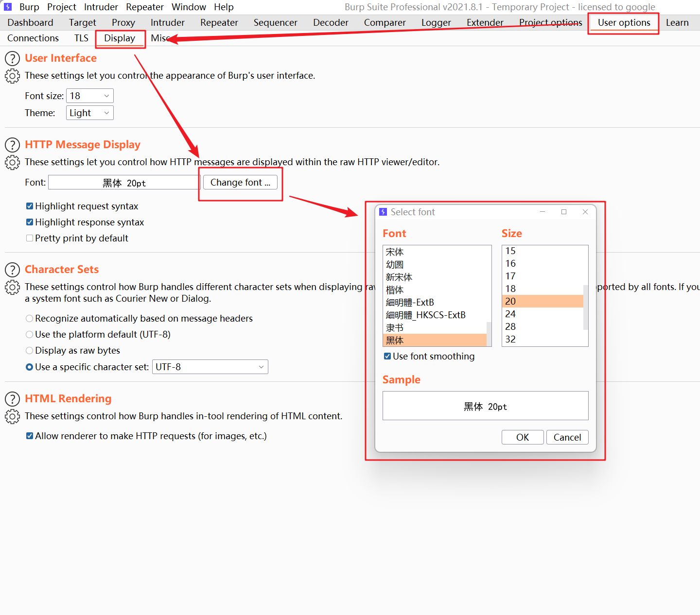Switch to the Proxy tab
700x615 pixels.
pos(123,22)
